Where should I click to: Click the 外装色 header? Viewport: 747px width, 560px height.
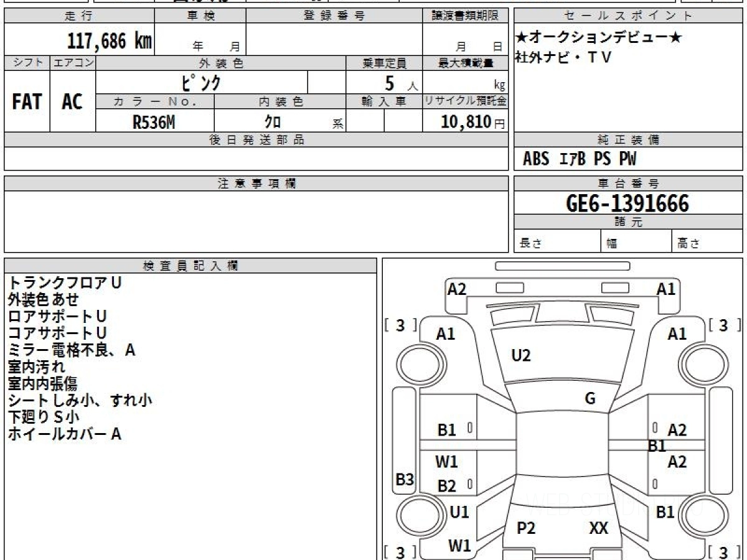221,63
